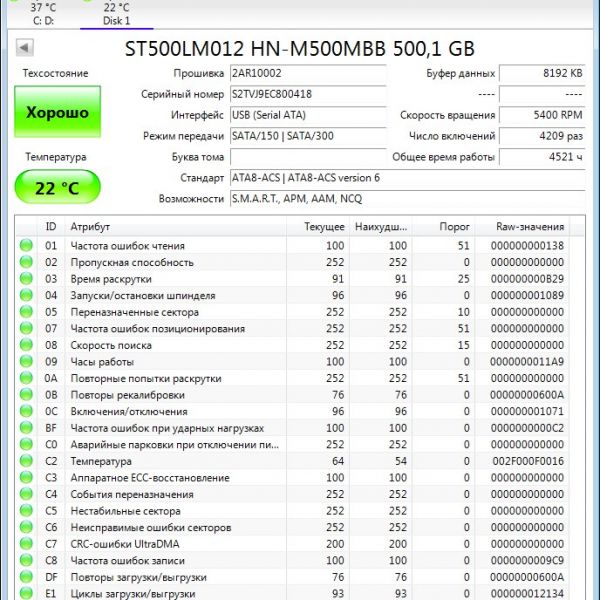Click status circle for Частота ошибок позиционирования
This screenshot has height=600, width=600.
[x=26, y=328]
